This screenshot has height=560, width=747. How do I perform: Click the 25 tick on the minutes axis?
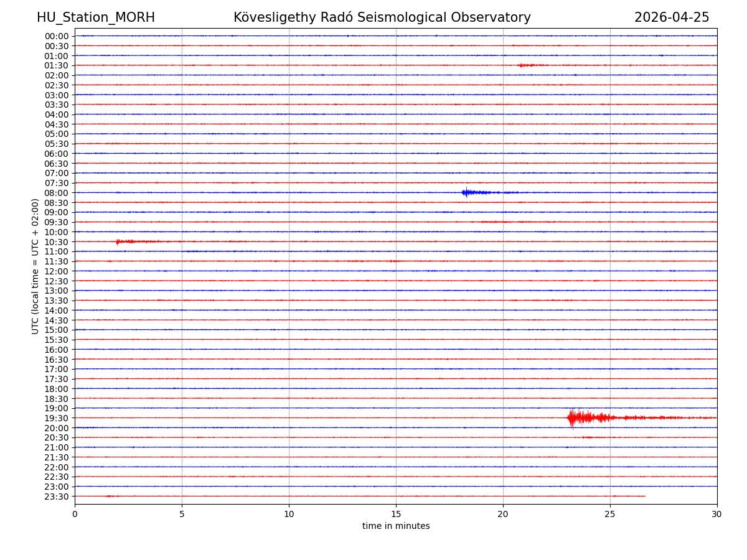610,514
